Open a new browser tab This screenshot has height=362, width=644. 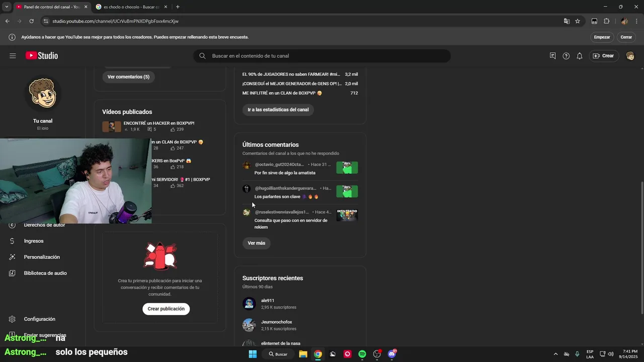point(178,7)
